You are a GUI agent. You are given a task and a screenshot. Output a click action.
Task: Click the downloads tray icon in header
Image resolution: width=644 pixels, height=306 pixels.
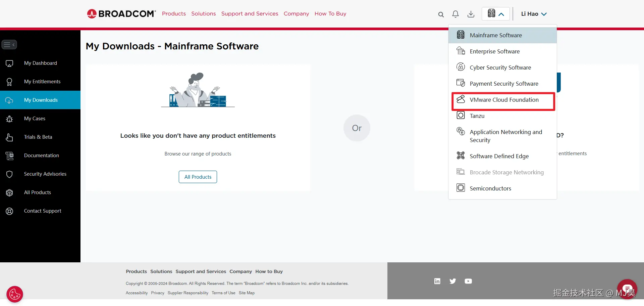point(471,14)
